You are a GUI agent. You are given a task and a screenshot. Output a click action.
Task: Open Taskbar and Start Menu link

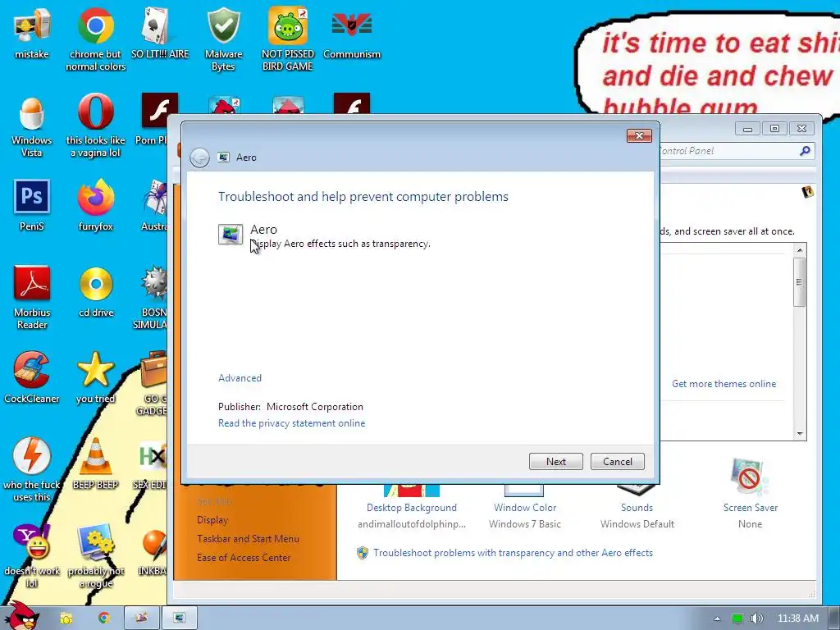tap(248, 539)
